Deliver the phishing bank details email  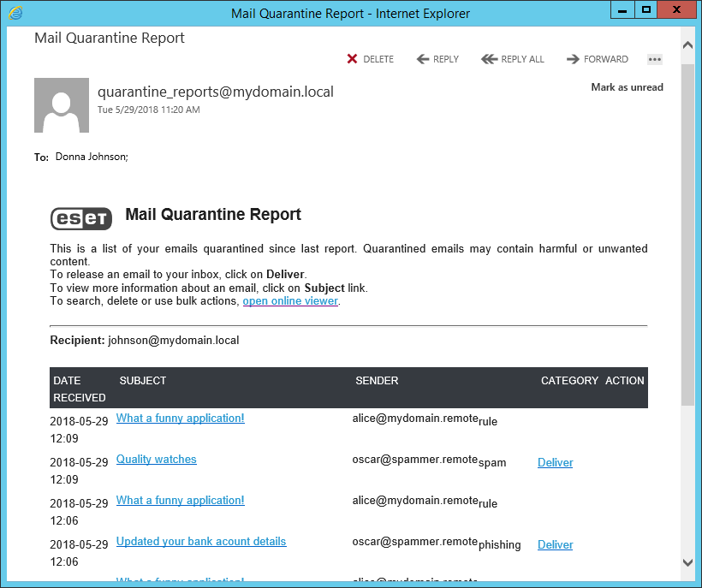(x=555, y=544)
